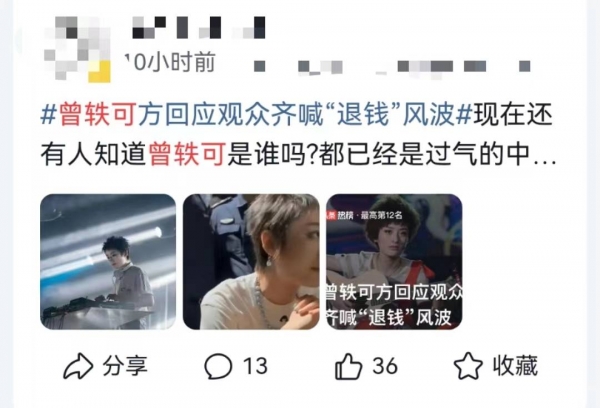Click the red 曾轶可 name in second line
The height and width of the screenshot is (408, 600).
click(x=186, y=154)
